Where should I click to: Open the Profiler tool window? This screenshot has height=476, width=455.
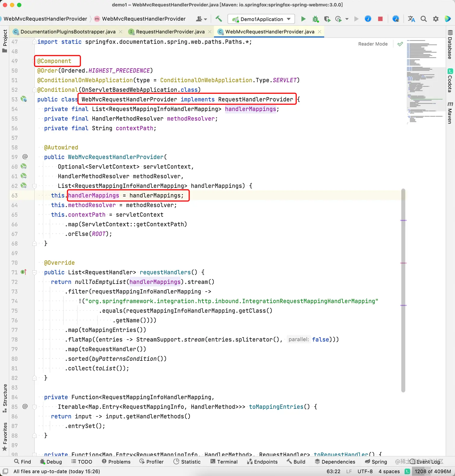[x=152, y=462]
